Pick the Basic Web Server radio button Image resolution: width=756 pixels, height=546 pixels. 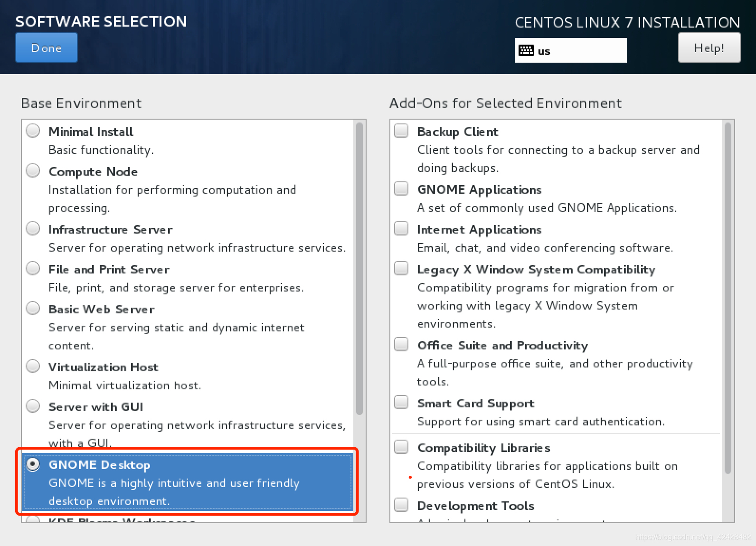(33, 308)
